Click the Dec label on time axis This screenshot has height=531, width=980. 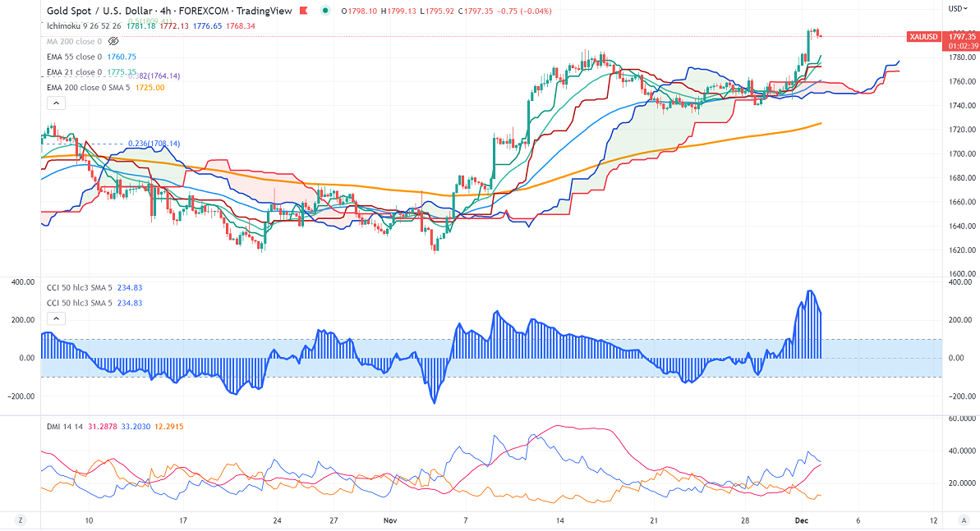[x=801, y=520]
